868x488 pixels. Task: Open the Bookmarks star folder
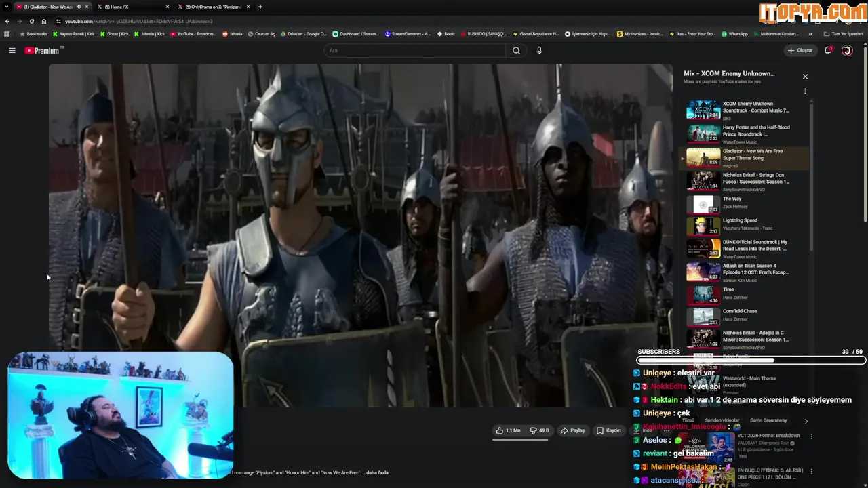(x=34, y=34)
